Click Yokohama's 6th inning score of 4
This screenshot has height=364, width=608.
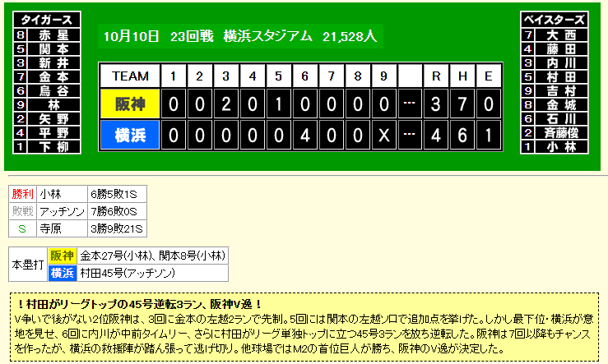coord(304,135)
